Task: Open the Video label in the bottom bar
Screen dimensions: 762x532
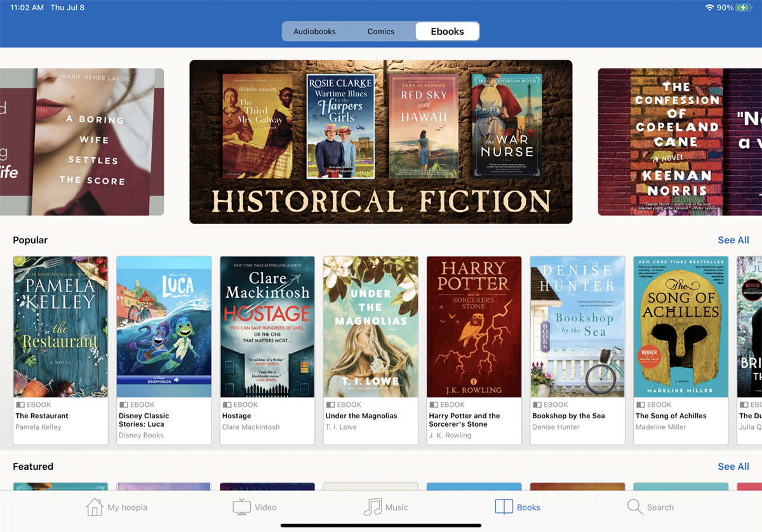Action: (x=265, y=507)
